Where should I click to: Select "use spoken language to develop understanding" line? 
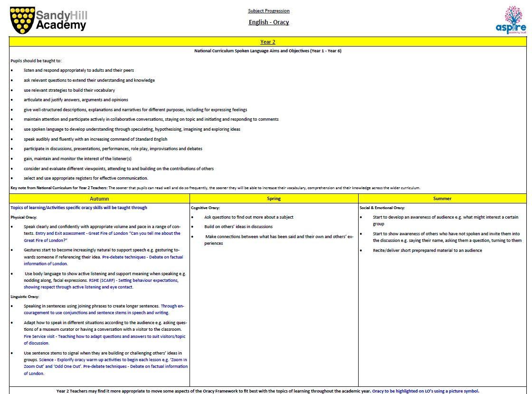(132, 129)
